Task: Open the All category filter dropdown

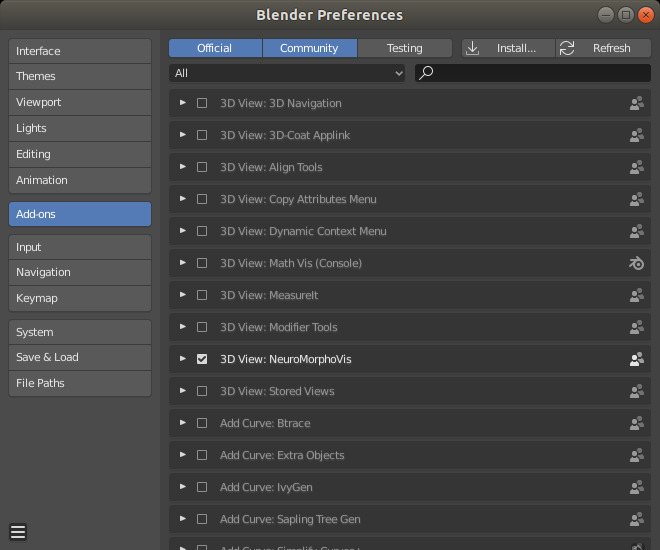Action: [287, 73]
